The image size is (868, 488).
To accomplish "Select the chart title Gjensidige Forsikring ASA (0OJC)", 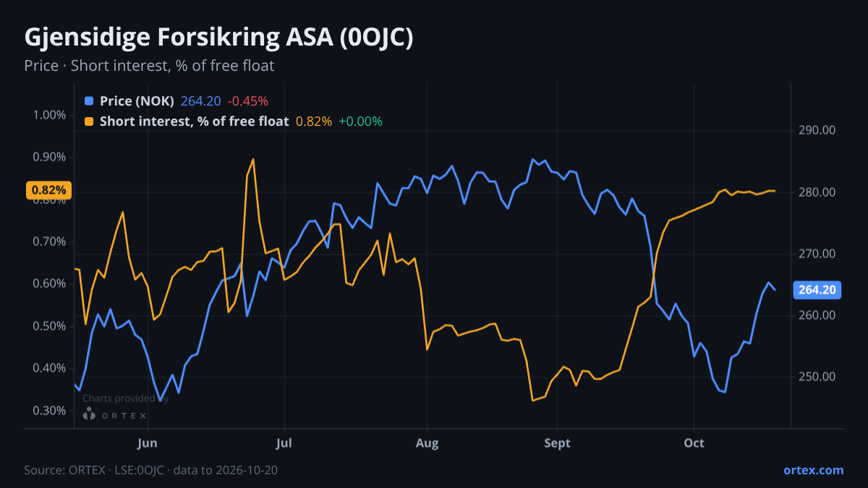I will 218,37.
